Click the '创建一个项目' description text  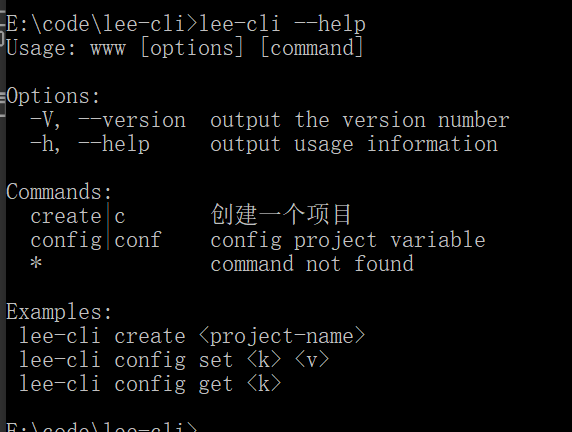[281, 215]
